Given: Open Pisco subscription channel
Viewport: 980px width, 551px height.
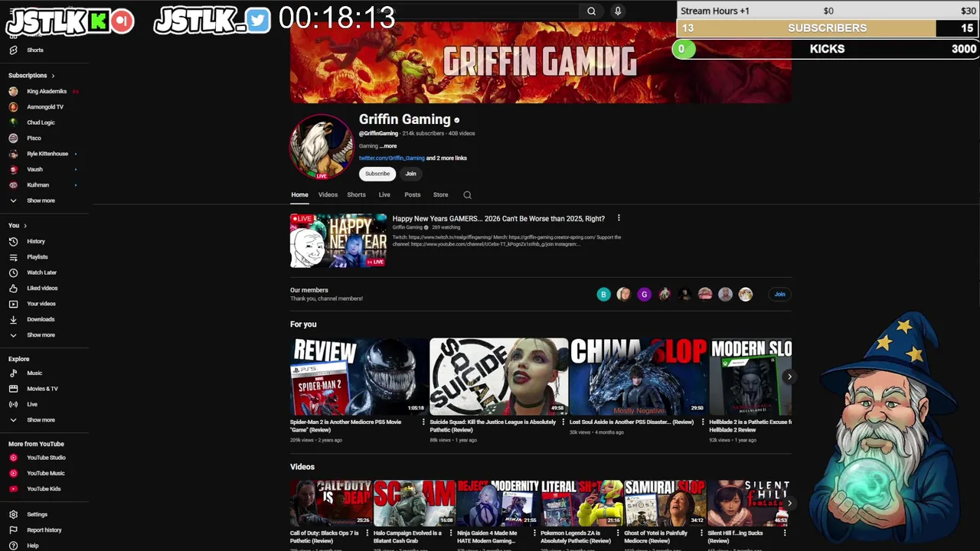Looking at the screenshot, I should pyautogui.click(x=34, y=139).
